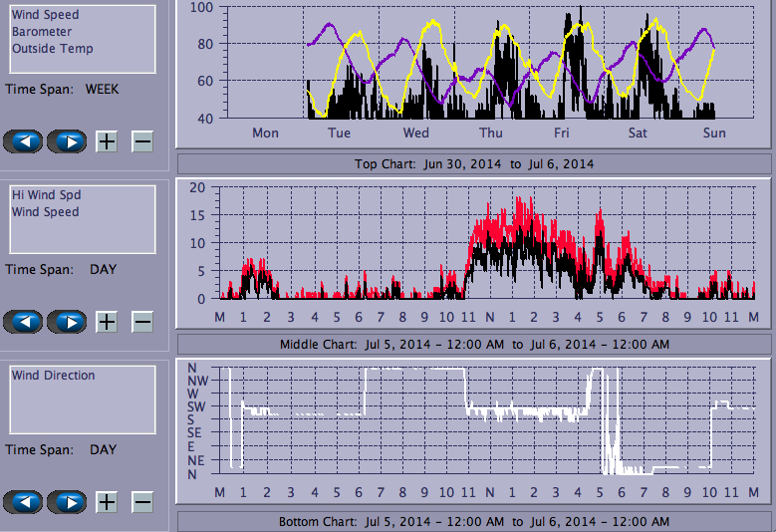This screenshot has height=532, width=776.
Task: Click the Middle Chart date range title bar
Action: coord(473,344)
